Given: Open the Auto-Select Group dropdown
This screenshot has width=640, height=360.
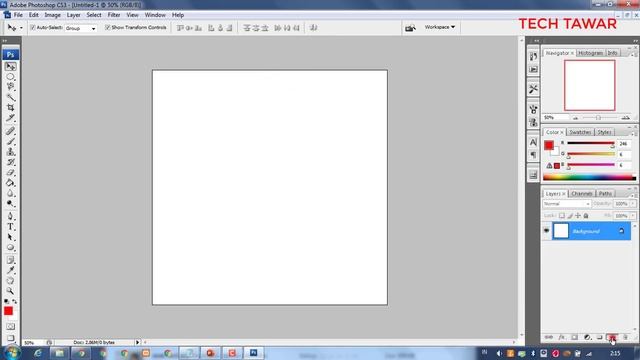Looking at the screenshot, I should click(80, 28).
